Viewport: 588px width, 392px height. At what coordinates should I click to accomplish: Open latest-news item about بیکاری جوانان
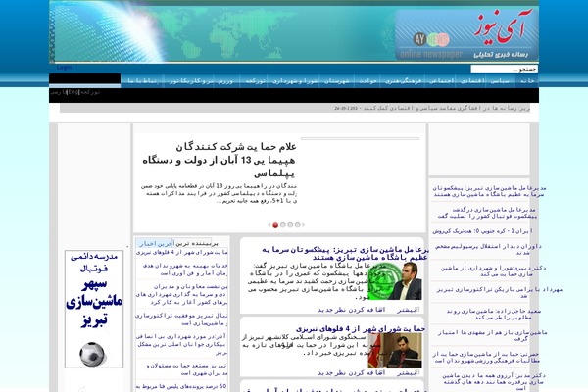pyautogui.click(x=181, y=344)
